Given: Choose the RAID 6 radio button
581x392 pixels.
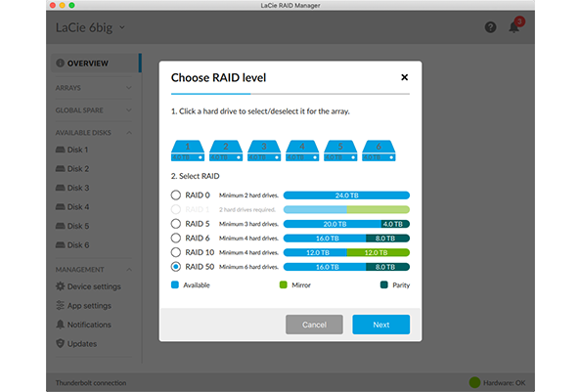Looking at the screenshot, I should click(176, 238).
